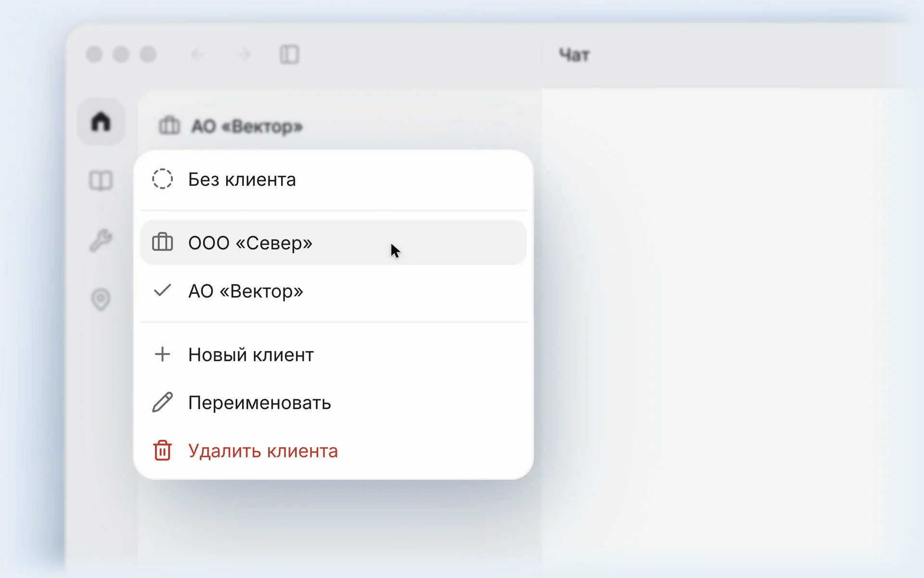Select the «Без клиента» option
The image size is (924, 578).
tap(334, 179)
